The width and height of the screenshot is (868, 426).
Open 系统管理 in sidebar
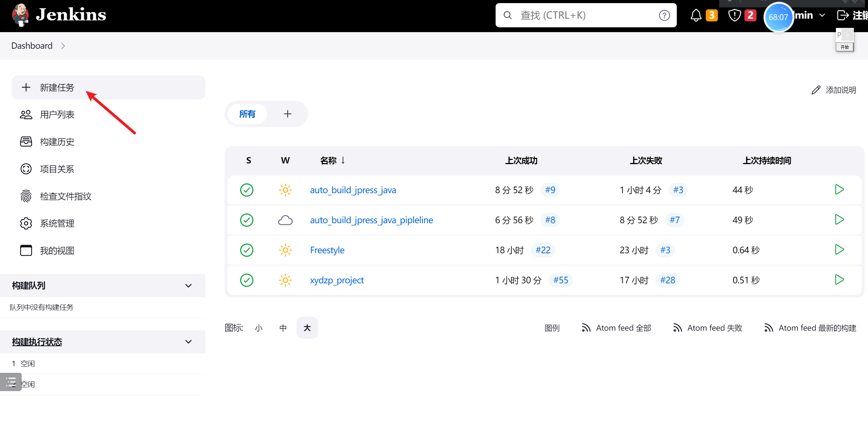click(108, 224)
